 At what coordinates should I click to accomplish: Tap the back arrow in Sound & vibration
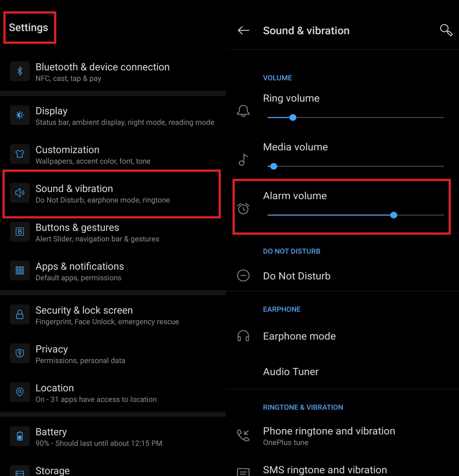[243, 30]
